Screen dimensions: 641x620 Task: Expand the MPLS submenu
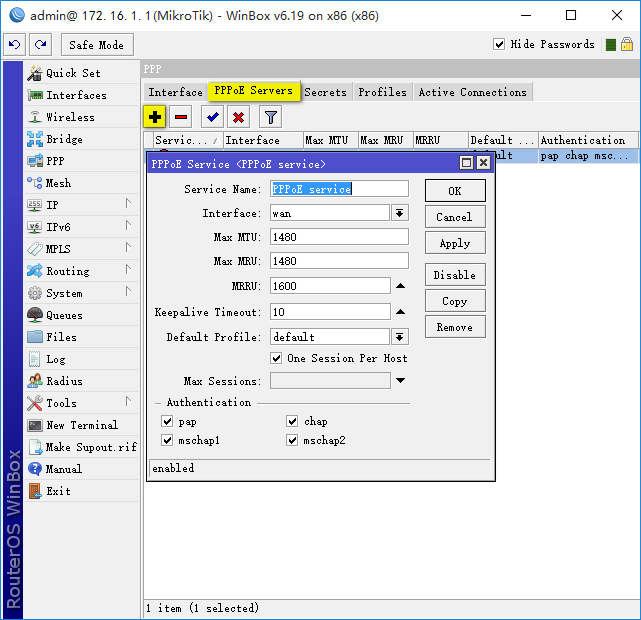128,247
